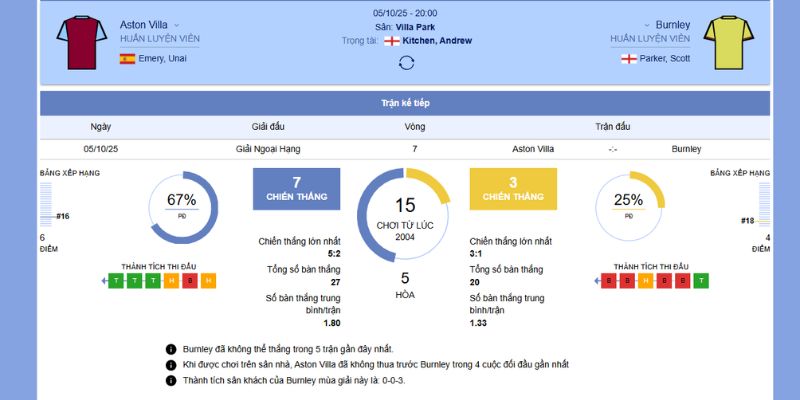This screenshot has height=400, width=800.
Task: Expand the Burnley team dropdown arrow
Action: [x=646, y=24]
